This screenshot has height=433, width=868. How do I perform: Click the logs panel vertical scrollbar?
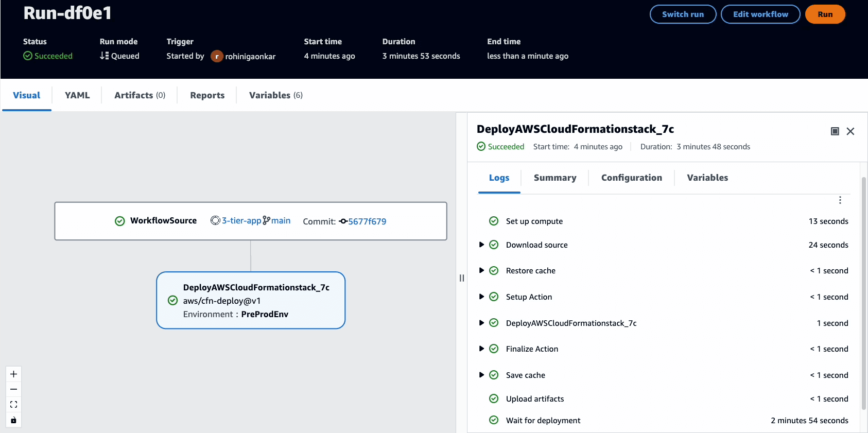click(864, 293)
